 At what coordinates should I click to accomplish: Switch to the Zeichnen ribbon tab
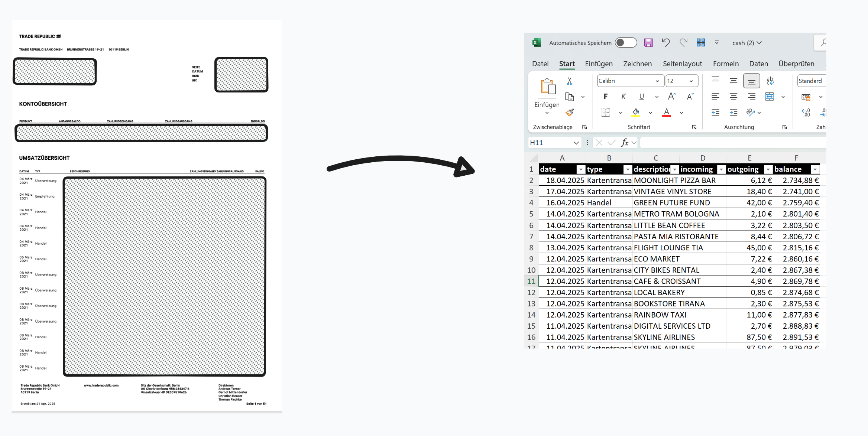coord(637,64)
